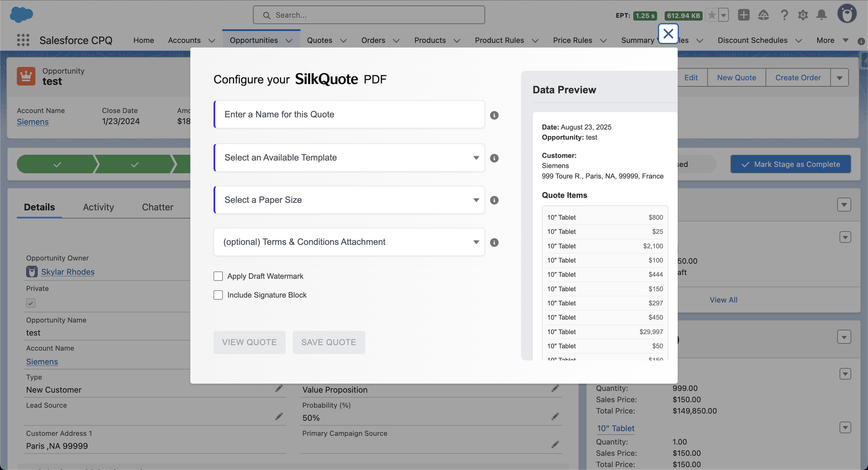Open the Salesforce App Launcher grid
Viewport: 868px width, 470px height.
(x=23, y=40)
